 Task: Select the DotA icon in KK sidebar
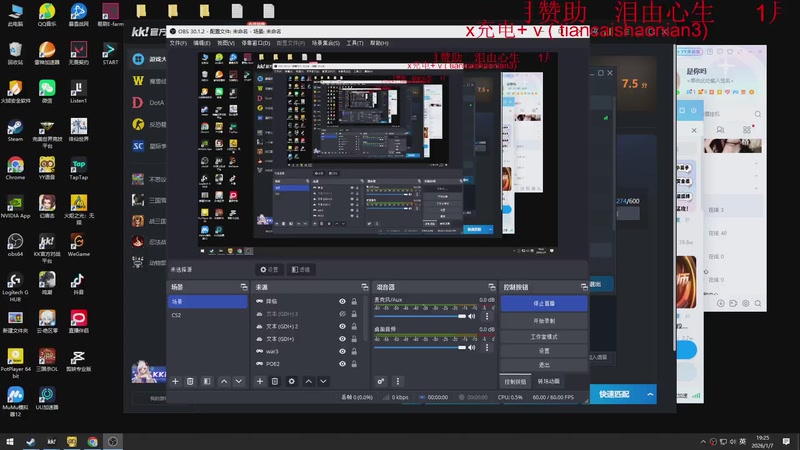coord(138,103)
